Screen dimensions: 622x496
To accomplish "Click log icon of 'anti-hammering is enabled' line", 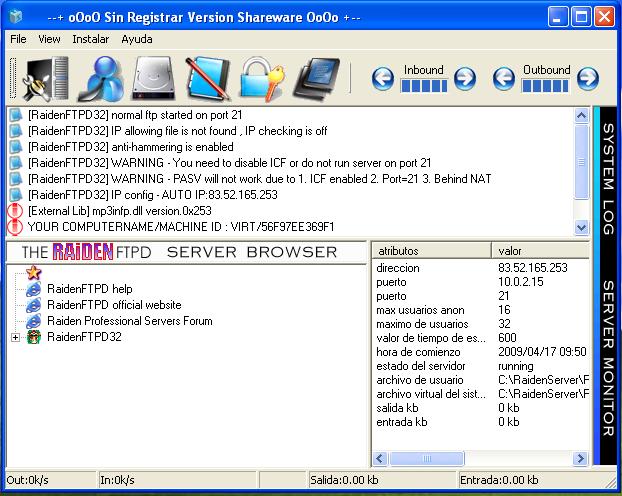I will click(15, 147).
